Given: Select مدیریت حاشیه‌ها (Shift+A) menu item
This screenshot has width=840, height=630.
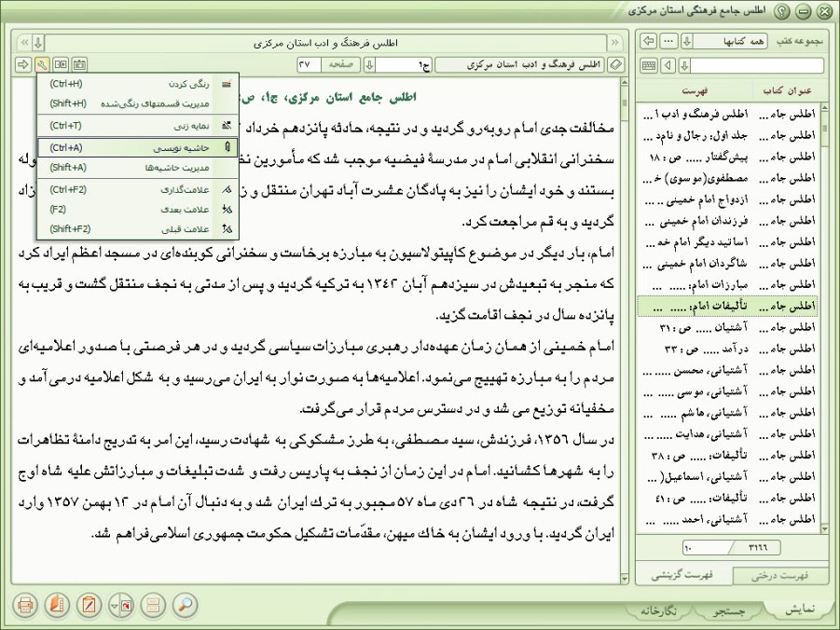Looking at the screenshot, I should (x=138, y=168).
